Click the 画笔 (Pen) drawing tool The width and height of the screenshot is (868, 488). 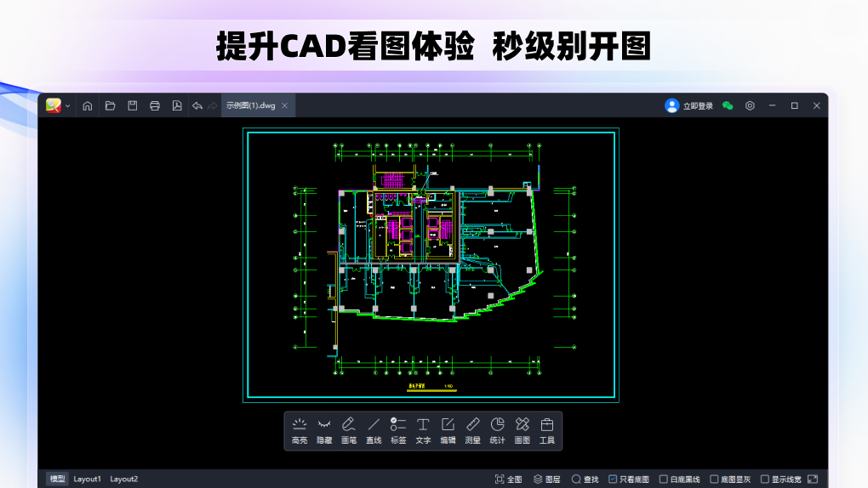(348, 429)
